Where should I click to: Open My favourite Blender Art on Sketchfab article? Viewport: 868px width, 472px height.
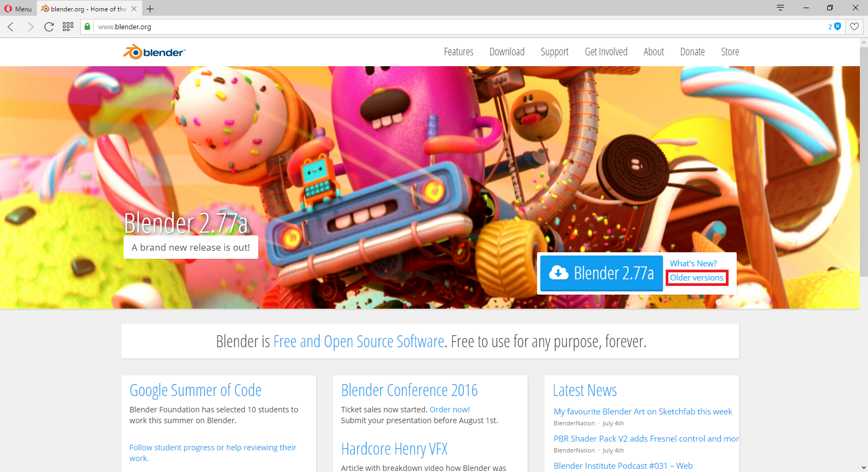(643, 412)
